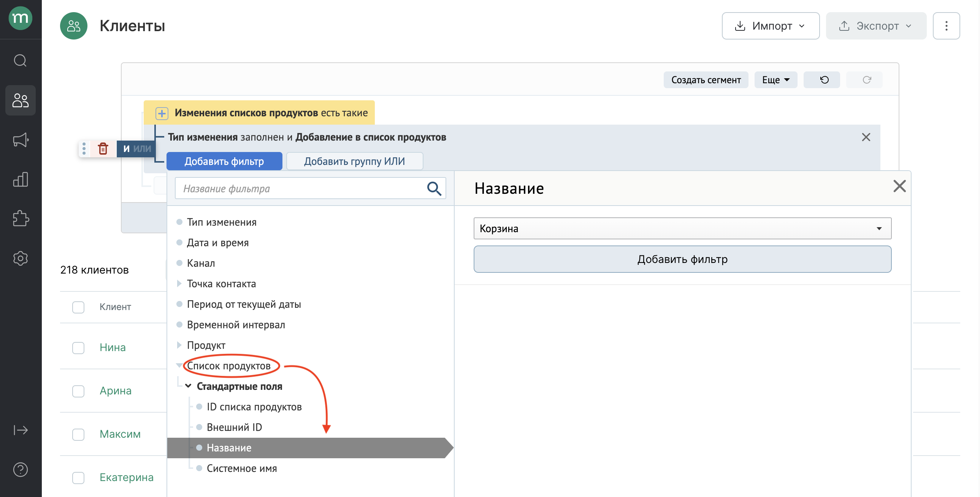Open help via the question mark icon
The image size is (980, 497).
(x=21, y=470)
